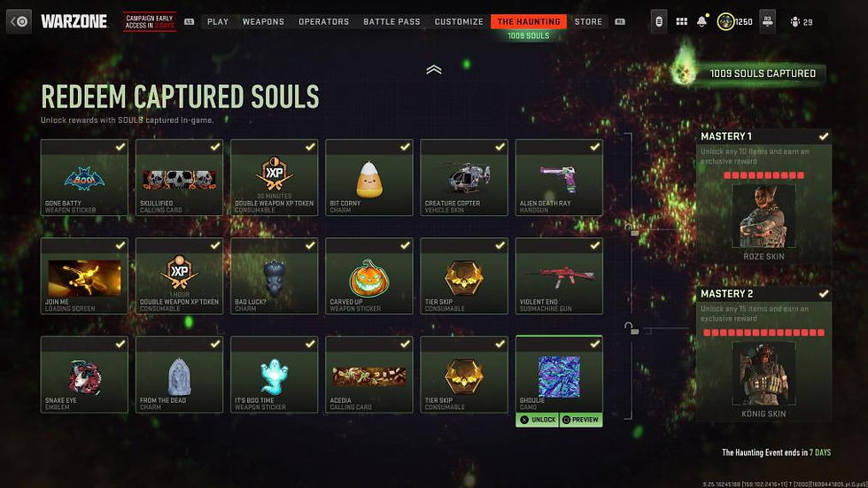Click the Mastery 2 completion checkmark
Screen dimensions: 868x488
pyautogui.click(x=824, y=294)
